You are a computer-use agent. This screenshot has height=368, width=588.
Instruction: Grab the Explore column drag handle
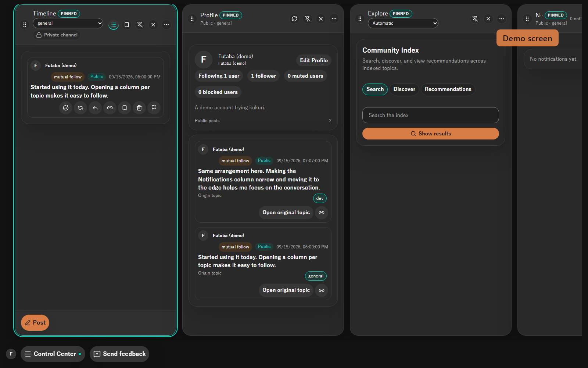360,19
